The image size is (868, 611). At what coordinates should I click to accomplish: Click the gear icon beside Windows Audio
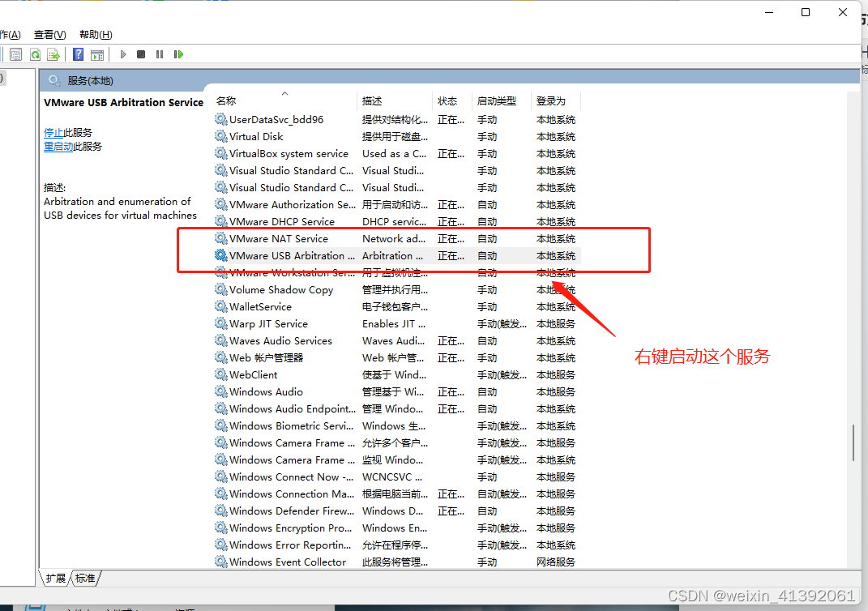pos(221,392)
